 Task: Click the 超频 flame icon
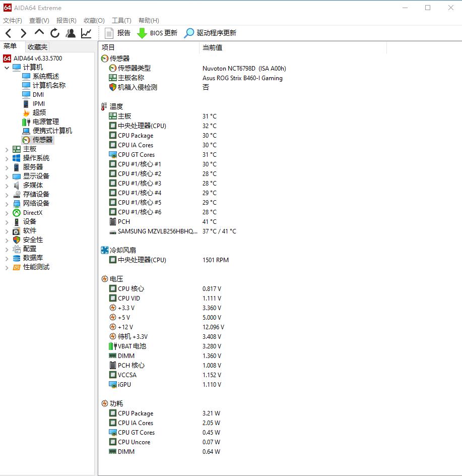click(26, 112)
